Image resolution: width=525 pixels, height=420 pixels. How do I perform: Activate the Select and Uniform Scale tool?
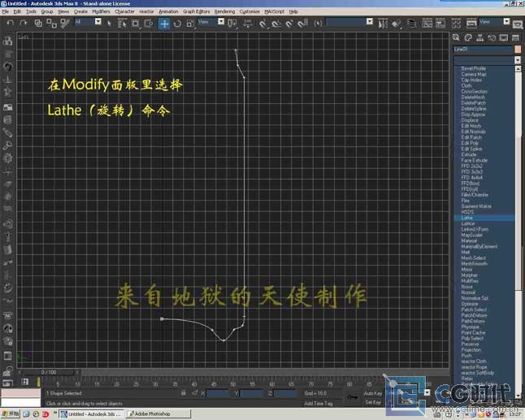point(190,23)
